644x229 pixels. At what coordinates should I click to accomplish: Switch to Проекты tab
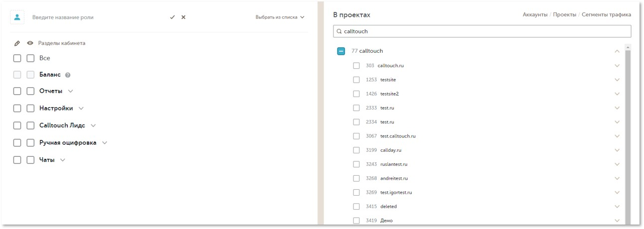point(565,14)
